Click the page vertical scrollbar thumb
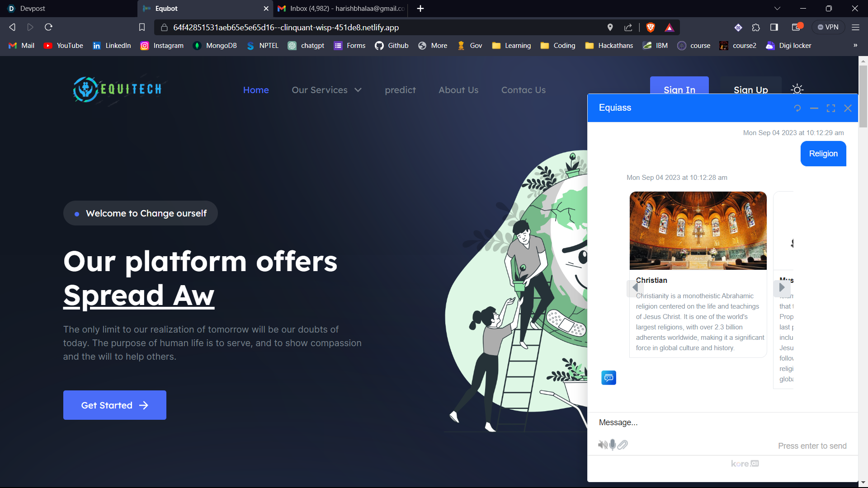This screenshot has height=488, width=868. (863, 96)
